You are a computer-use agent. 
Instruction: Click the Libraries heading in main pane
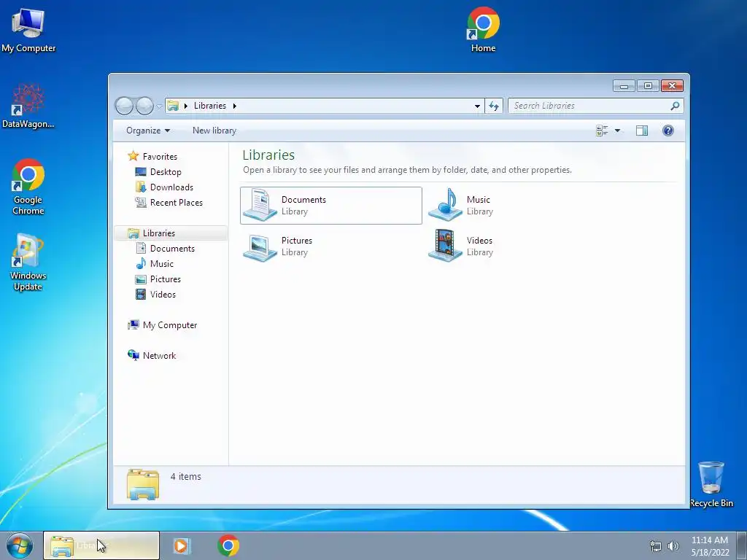268,155
